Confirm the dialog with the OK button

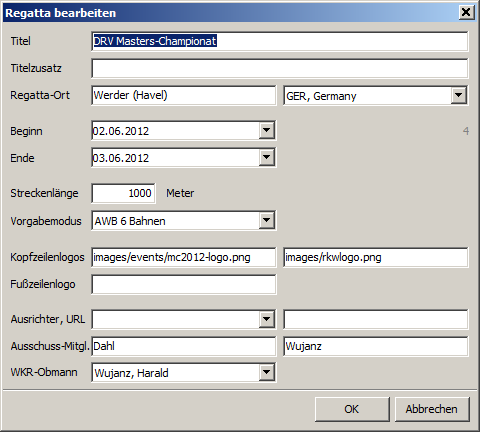352,409
